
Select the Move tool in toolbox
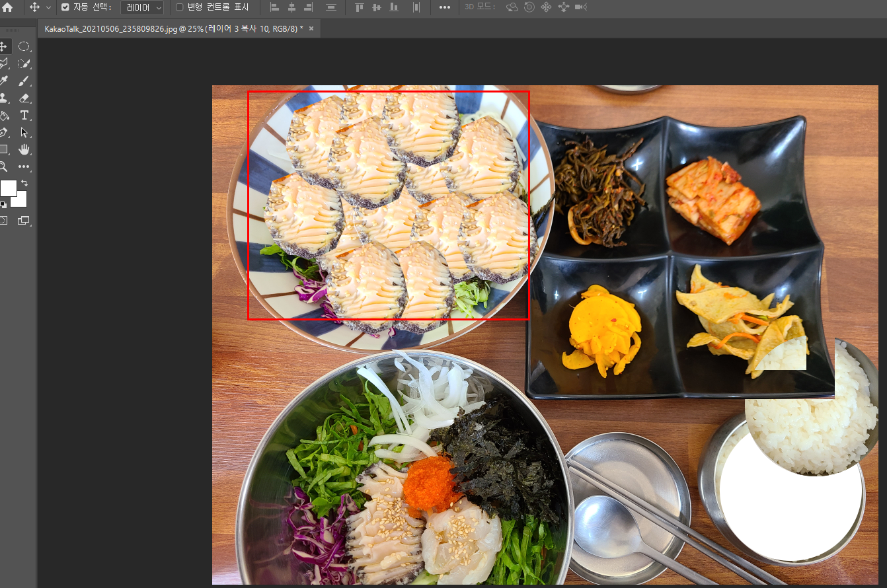[4, 46]
